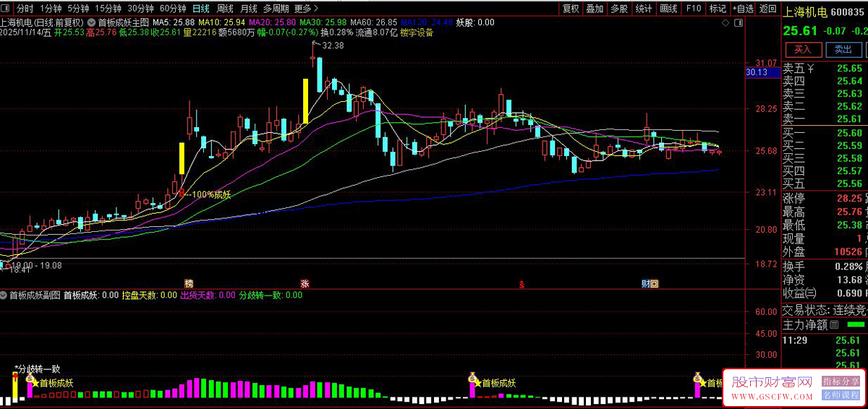Select the 30分钟 period tab
This screenshot has height=409, width=868.
140,9
